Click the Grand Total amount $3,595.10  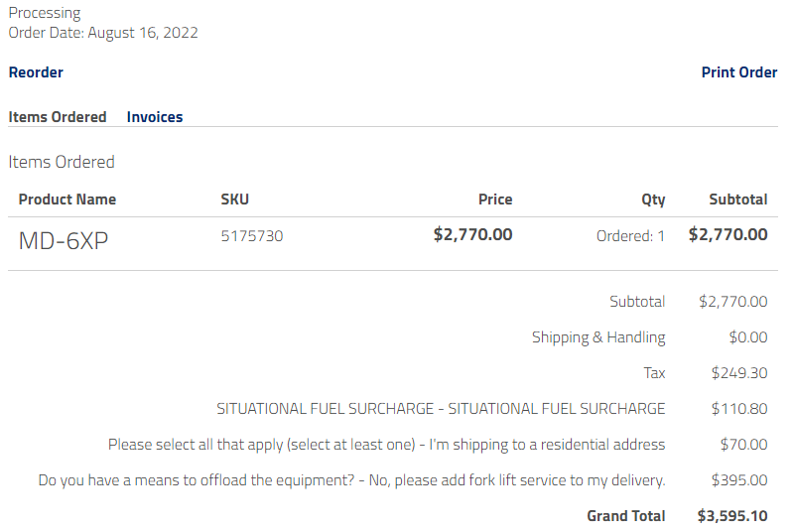click(732, 516)
